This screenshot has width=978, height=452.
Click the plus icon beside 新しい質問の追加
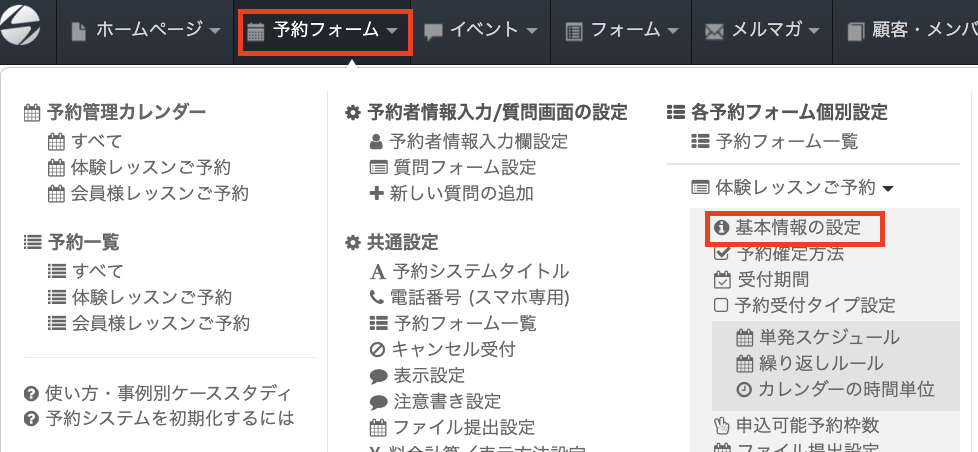(x=377, y=193)
